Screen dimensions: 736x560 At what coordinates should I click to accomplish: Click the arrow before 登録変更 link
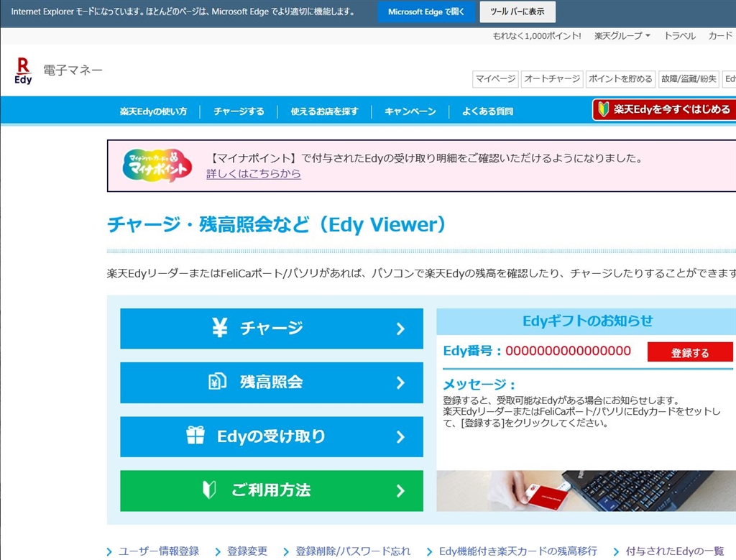click(x=218, y=551)
